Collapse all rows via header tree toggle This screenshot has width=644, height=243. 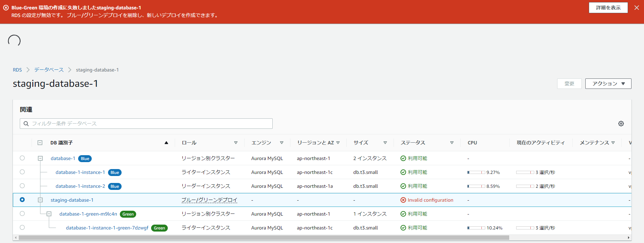pyautogui.click(x=40, y=143)
